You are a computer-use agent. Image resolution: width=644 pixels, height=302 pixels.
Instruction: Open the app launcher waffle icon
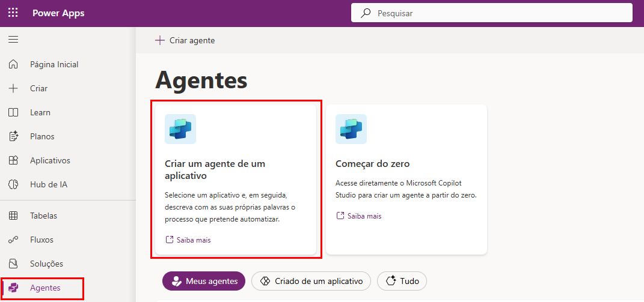pos(13,13)
